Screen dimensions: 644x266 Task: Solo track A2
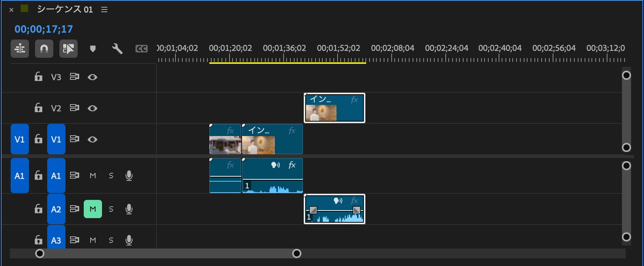tap(111, 209)
